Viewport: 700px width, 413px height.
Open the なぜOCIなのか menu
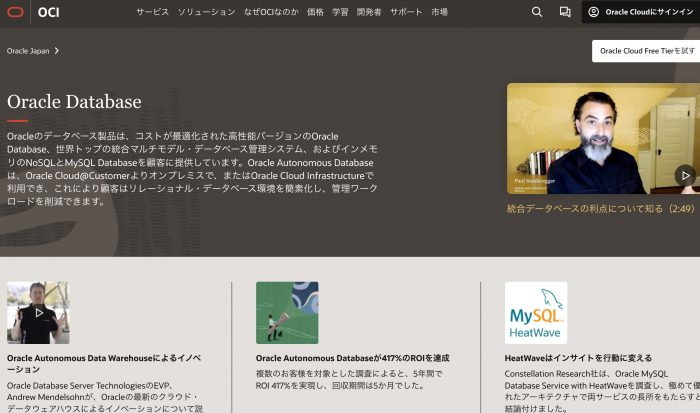pos(272,12)
